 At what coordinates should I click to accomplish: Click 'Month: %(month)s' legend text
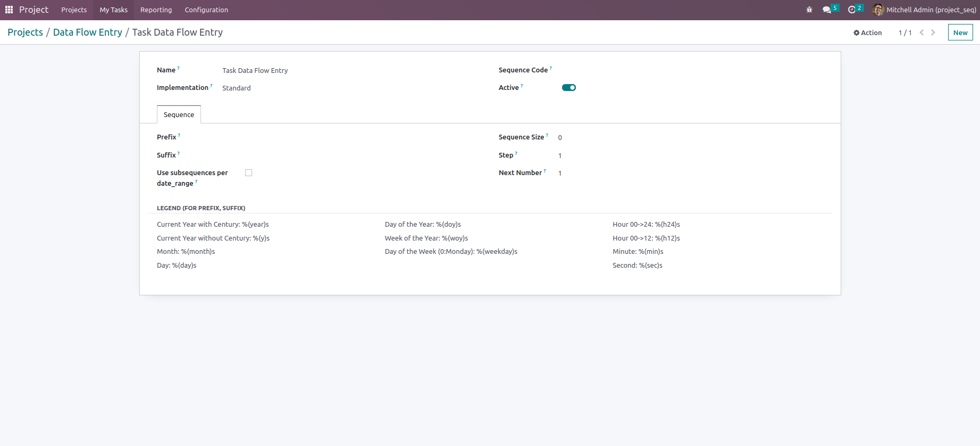(x=186, y=251)
